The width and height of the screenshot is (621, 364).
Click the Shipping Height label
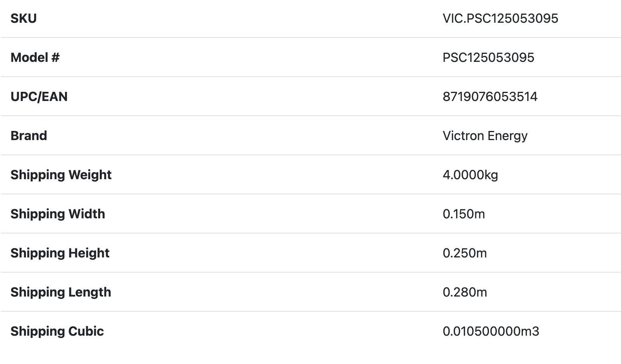(x=60, y=253)
